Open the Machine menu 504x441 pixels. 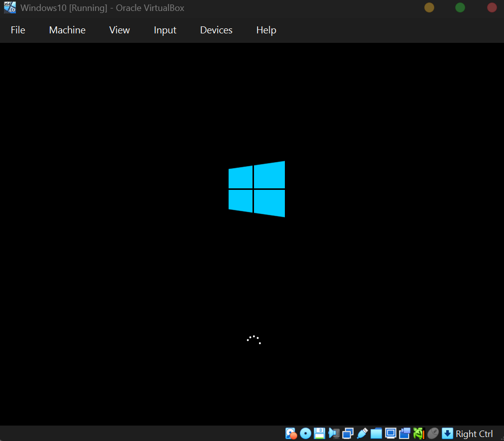pos(67,30)
